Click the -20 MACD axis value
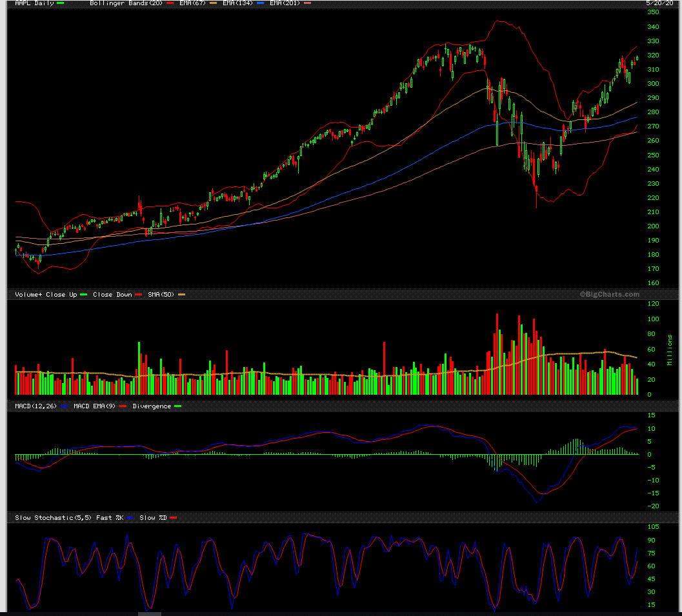 click(653, 506)
